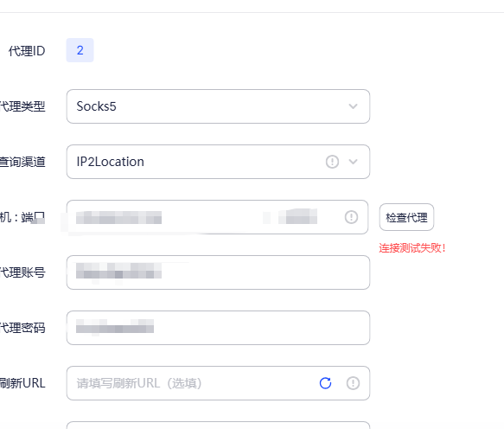
Task: Click the 检查代理 button
Action: click(x=406, y=217)
